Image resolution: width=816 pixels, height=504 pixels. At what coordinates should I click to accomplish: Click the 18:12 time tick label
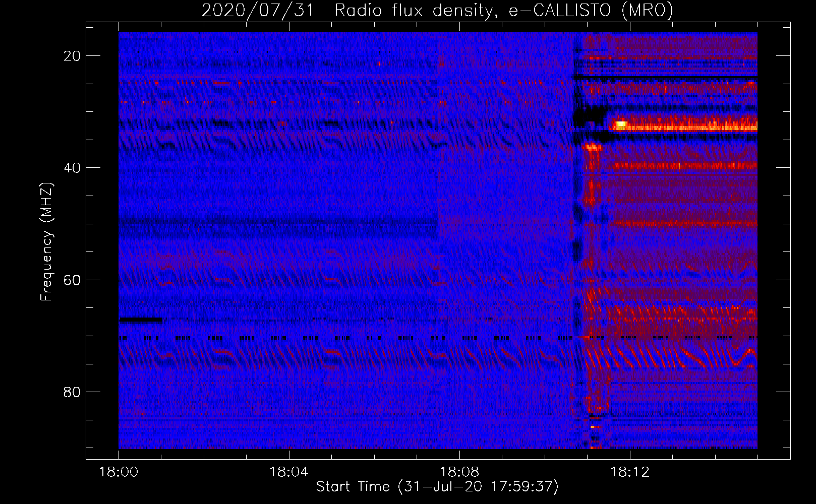click(x=630, y=472)
